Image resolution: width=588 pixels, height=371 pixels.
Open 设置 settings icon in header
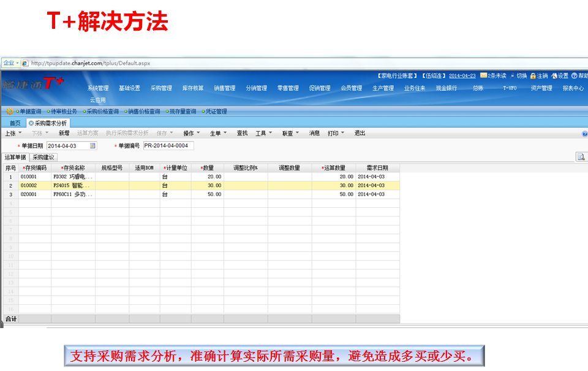554,76
